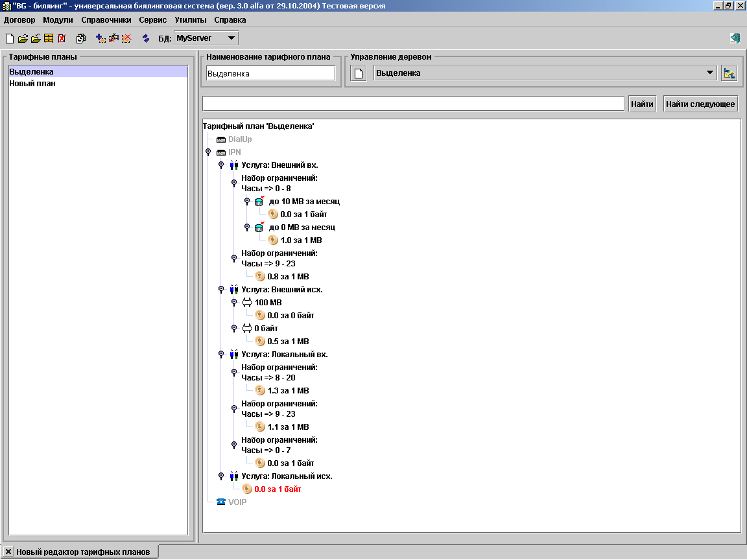Screen dimensions: 747x560
Task: Click the Найти button
Action: [642, 104]
